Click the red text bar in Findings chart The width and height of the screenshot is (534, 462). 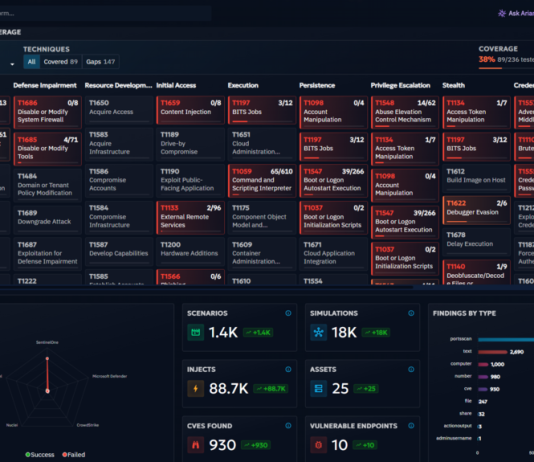point(492,352)
